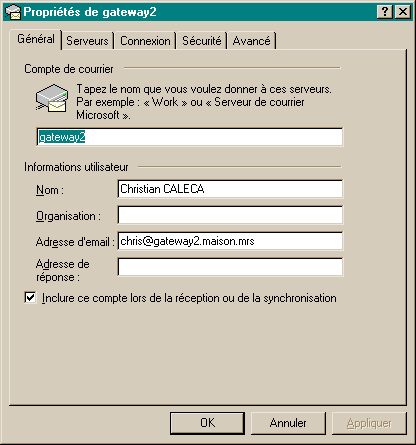The height and width of the screenshot is (445, 416).
Task: Click the envelope icon in title bar
Action: [13, 12]
